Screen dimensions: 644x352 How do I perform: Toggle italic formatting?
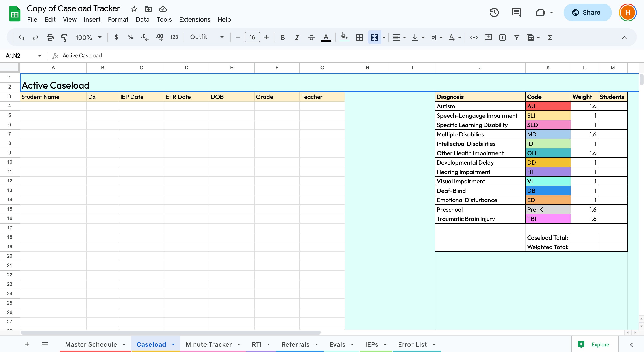297,38
